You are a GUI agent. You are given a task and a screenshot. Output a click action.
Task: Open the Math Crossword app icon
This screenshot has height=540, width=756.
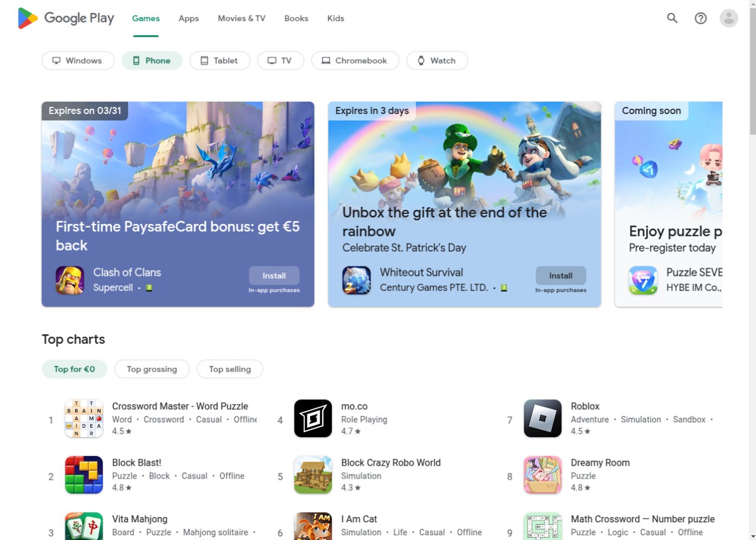(543, 526)
